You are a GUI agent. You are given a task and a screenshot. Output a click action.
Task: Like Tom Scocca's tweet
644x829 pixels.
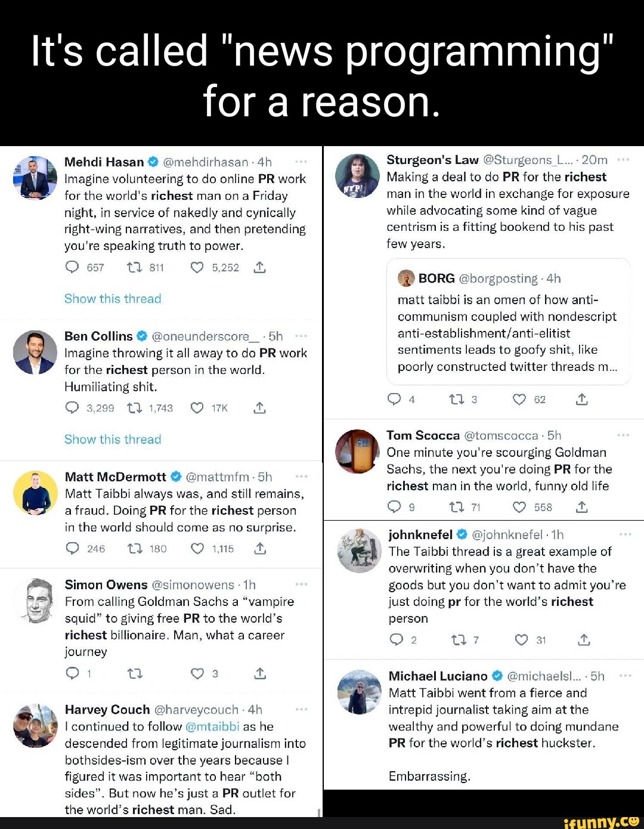point(519,507)
